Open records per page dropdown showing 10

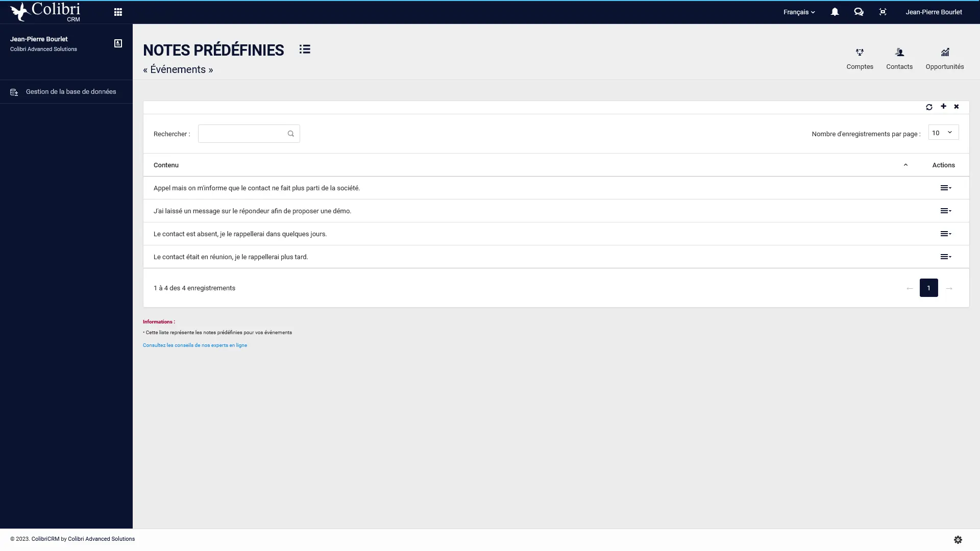(x=943, y=133)
